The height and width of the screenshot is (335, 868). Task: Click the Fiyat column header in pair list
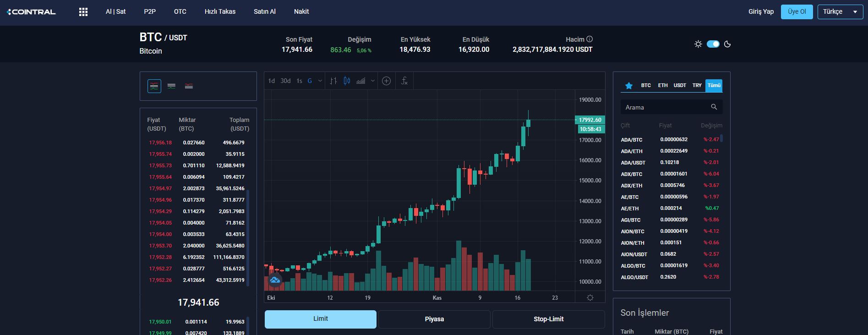[666, 125]
